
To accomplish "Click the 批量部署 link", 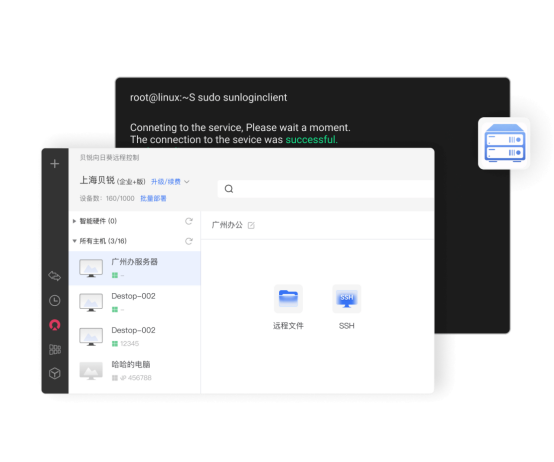I will pyautogui.click(x=153, y=198).
